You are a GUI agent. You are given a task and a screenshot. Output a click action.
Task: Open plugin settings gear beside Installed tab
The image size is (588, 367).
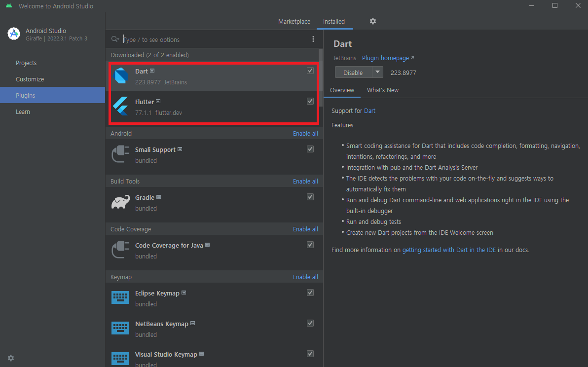point(373,21)
